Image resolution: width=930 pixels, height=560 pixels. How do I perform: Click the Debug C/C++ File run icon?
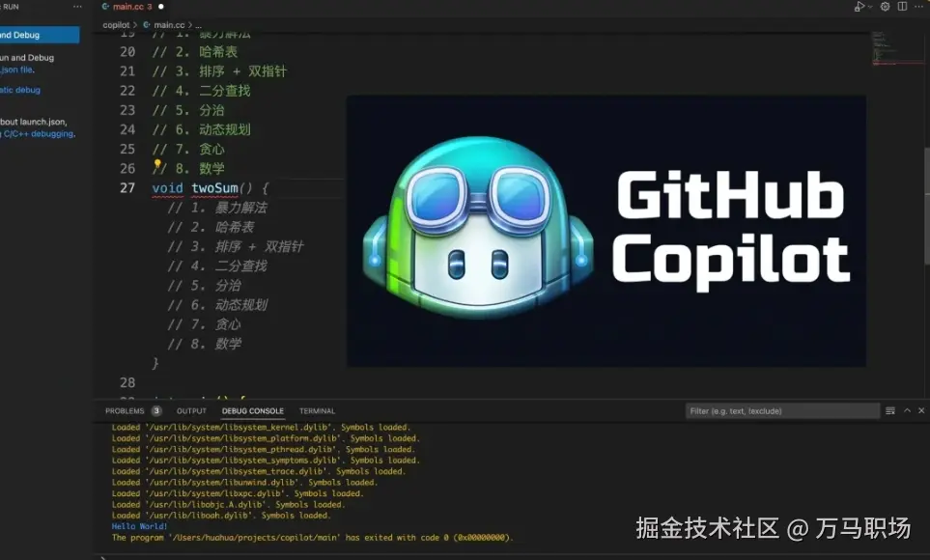[x=859, y=7]
